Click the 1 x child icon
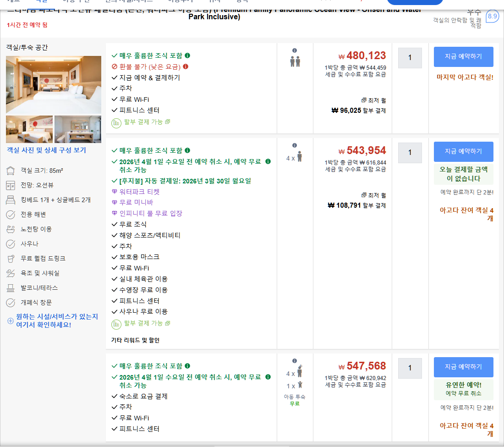This screenshot has width=504, height=447. (x=300, y=385)
